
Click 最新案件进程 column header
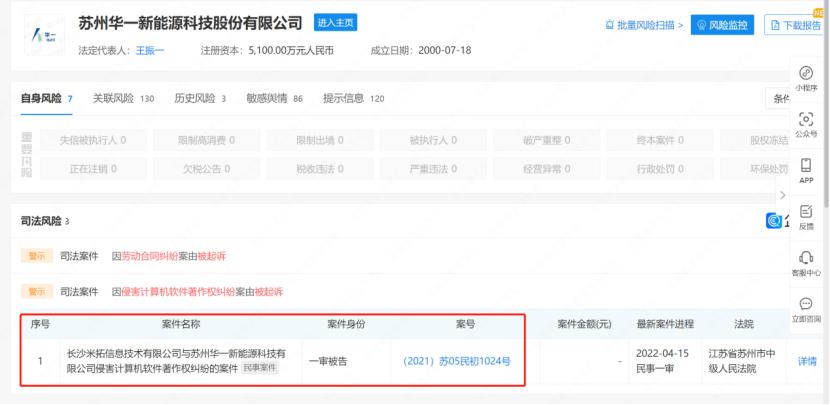click(x=665, y=324)
